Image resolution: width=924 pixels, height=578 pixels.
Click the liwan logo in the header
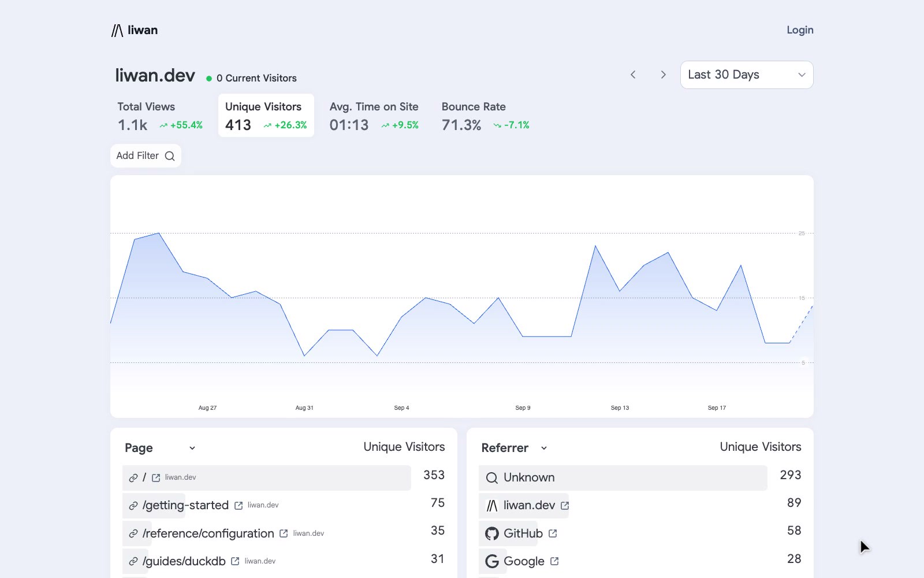coord(135,30)
